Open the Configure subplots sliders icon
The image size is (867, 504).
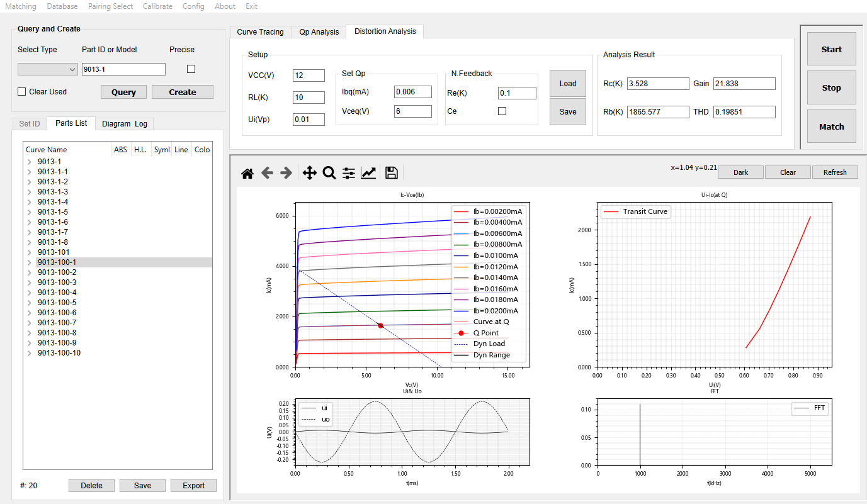[x=349, y=173]
